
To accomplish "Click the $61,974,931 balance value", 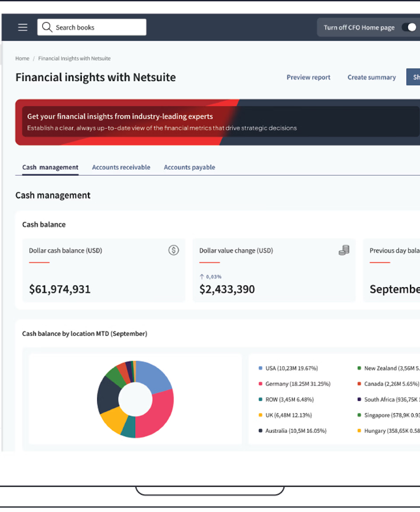I will [x=60, y=289].
